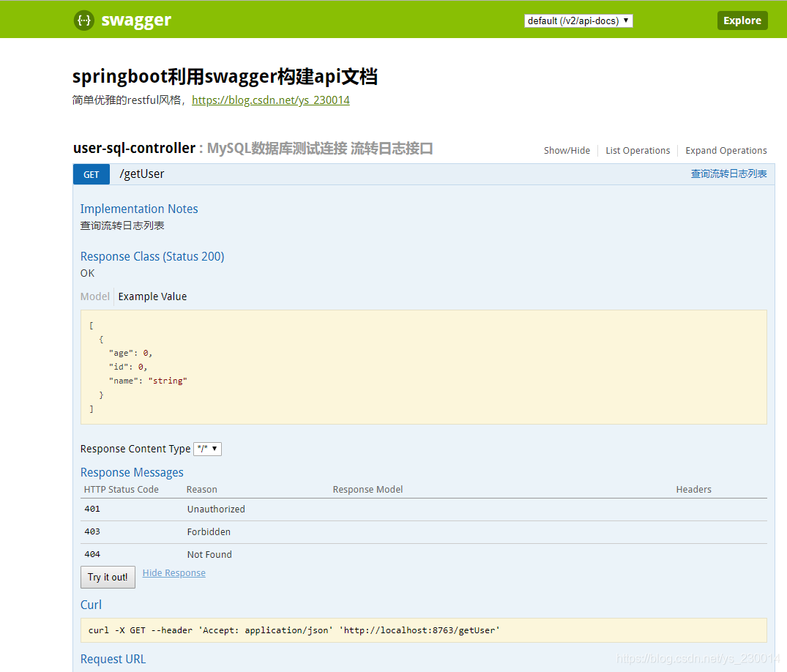Click the swagger logo icon
This screenshot has width=787, height=672.
83,20
